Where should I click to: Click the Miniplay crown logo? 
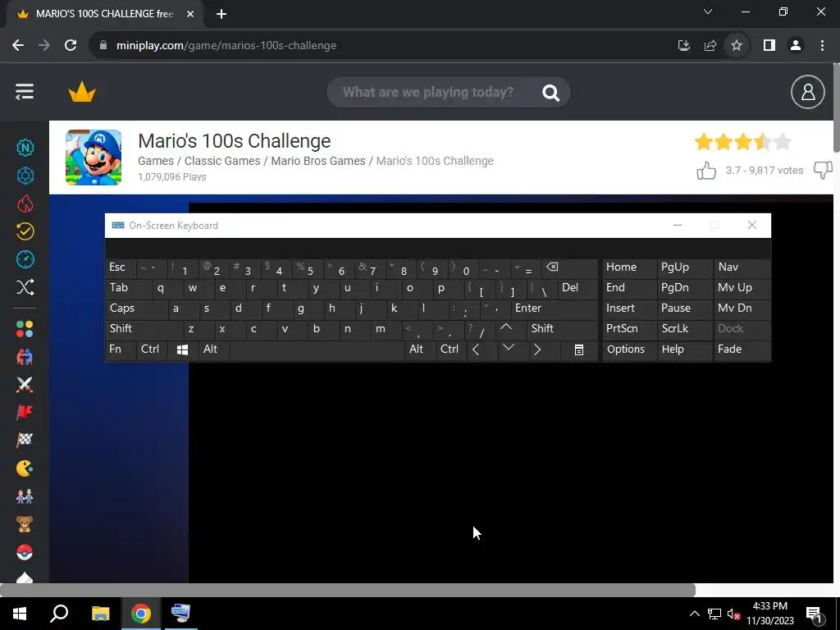coord(82,92)
